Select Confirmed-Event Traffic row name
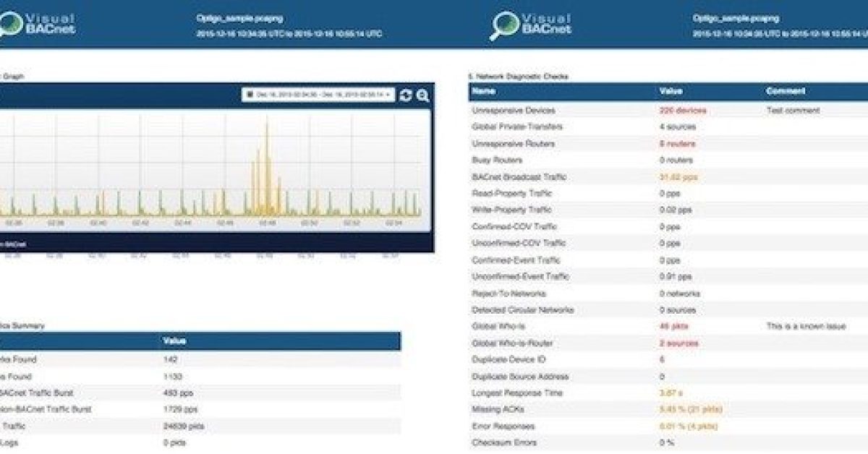 [x=515, y=260]
